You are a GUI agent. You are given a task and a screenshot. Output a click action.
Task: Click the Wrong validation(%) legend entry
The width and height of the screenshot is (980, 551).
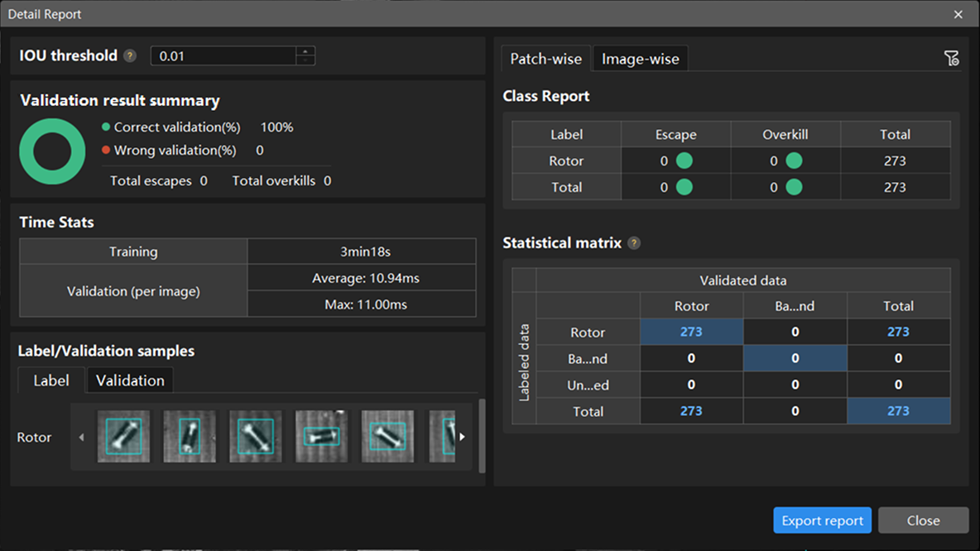click(x=169, y=150)
